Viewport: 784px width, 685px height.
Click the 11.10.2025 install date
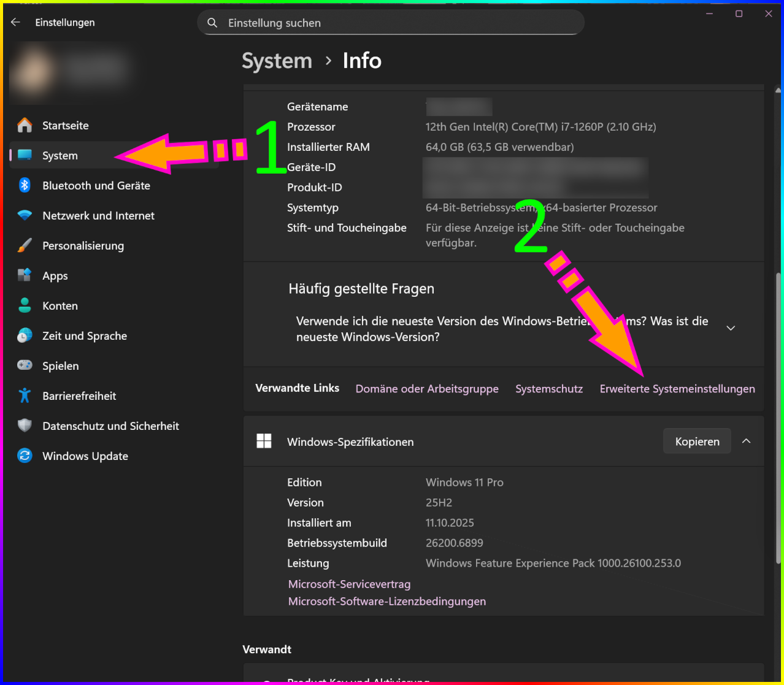click(450, 522)
